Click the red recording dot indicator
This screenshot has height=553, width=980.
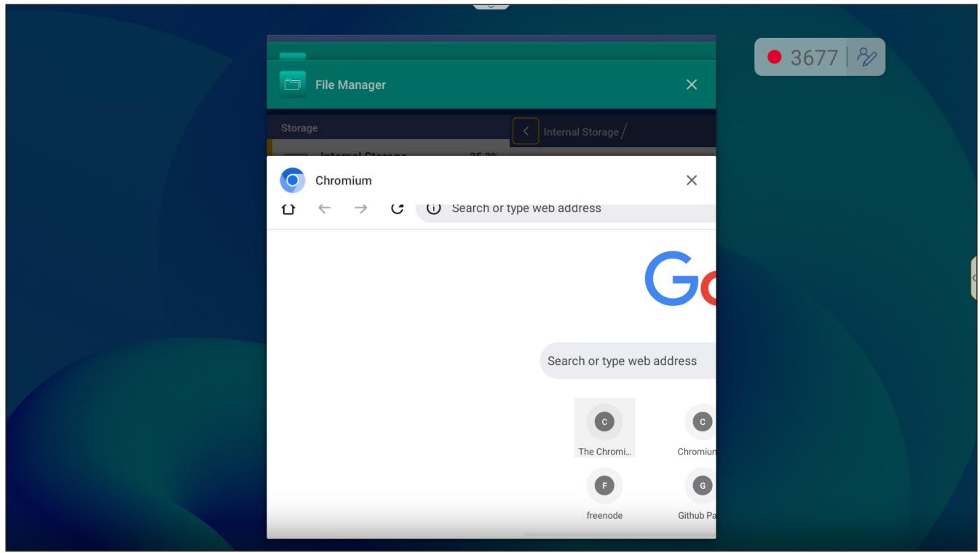[x=775, y=58]
